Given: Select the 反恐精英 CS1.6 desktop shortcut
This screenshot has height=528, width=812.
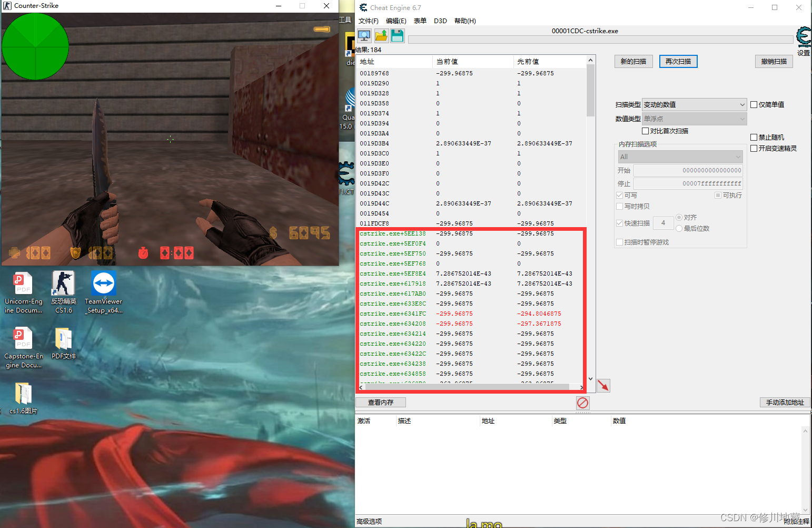Looking at the screenshot, I should pos(64,293).
